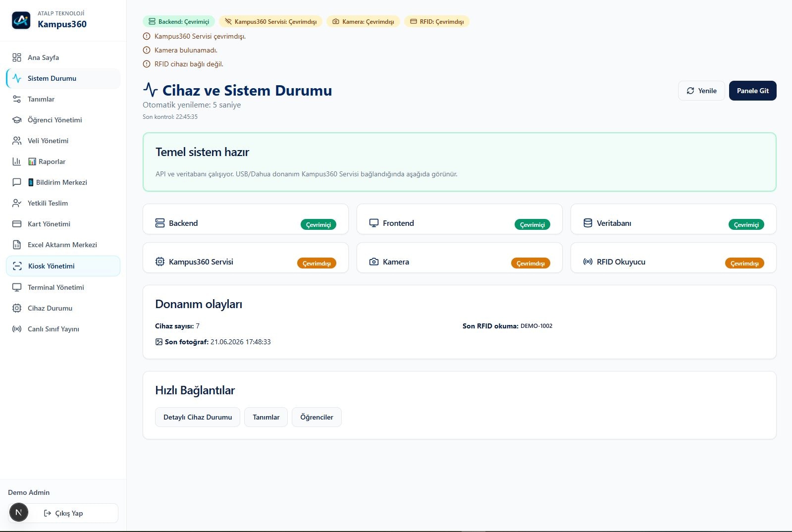Click the Yenile refresh button
This screenshot has height=532, width=792.
pos(701,91)
